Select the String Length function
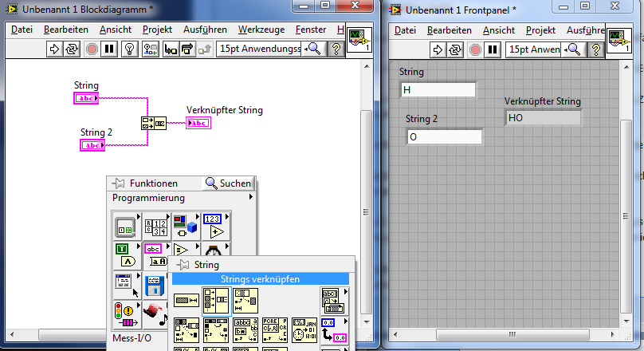The image size is (644, 351). click(187, 301)
